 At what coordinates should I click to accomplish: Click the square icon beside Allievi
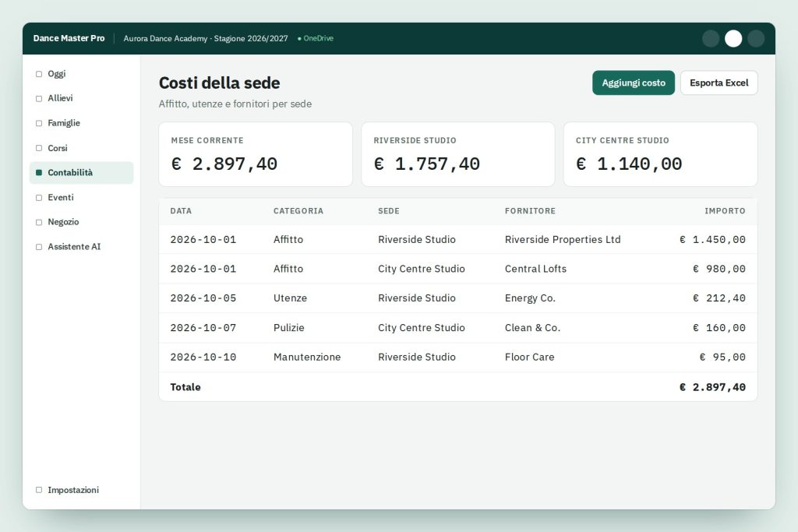point(39,99)
